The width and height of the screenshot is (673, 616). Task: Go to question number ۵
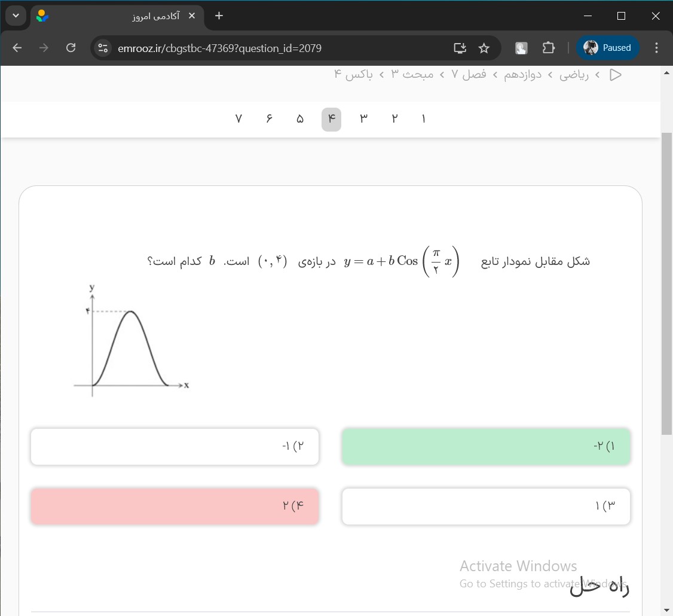coord(299,119)
